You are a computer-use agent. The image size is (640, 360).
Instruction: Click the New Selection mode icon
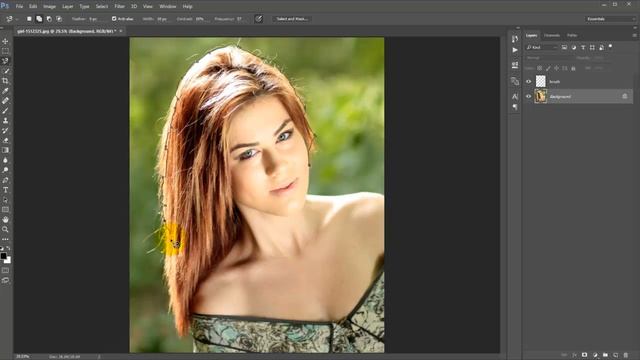coord(29,19)
